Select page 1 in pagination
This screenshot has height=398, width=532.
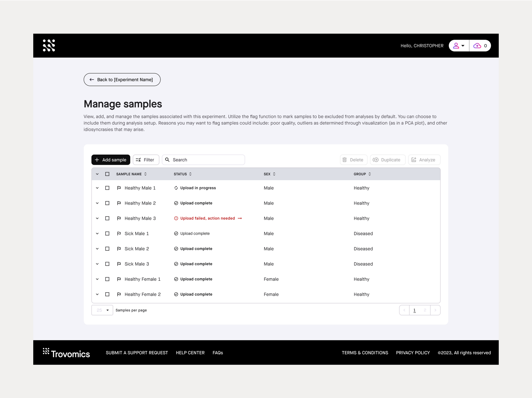pyautogui.click(x=415, y=310)
